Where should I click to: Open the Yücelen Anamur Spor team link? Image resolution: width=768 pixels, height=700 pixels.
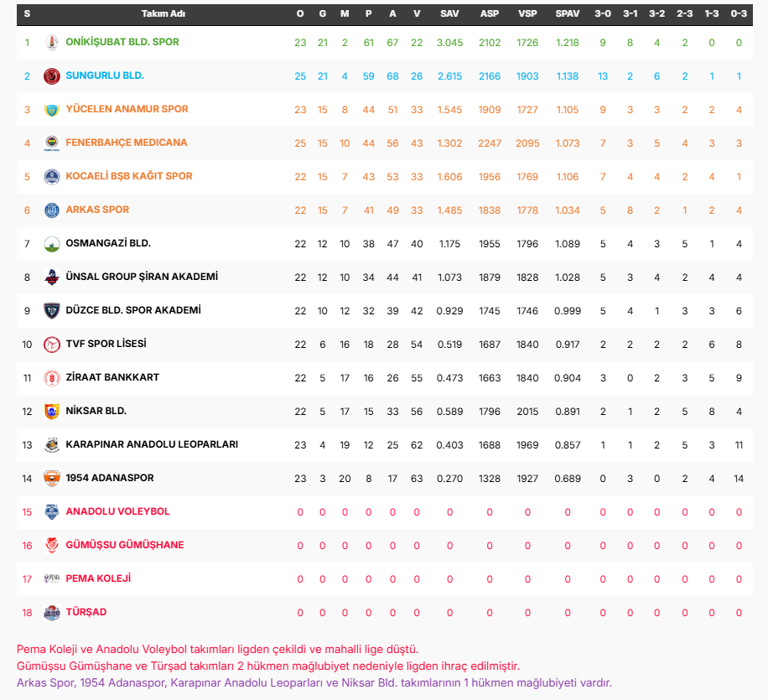(x=127, y=109)
